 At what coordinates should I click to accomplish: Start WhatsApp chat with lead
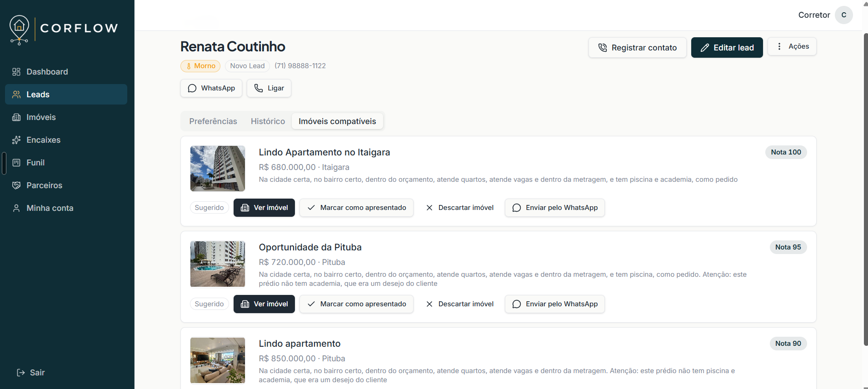(211, 88)
